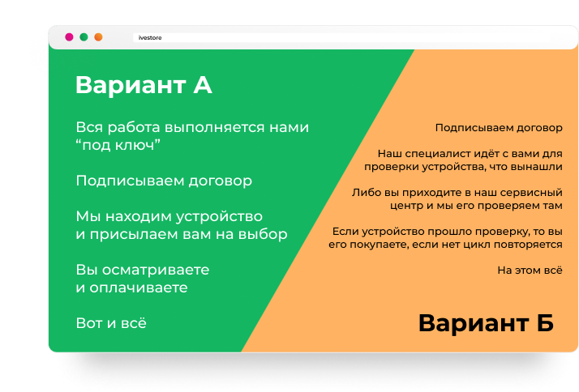Click 'Если устройство прошло проверку' paragraph
Image resolution: width=579 pixels, height=392 pixels.
[x=445, y=237]
